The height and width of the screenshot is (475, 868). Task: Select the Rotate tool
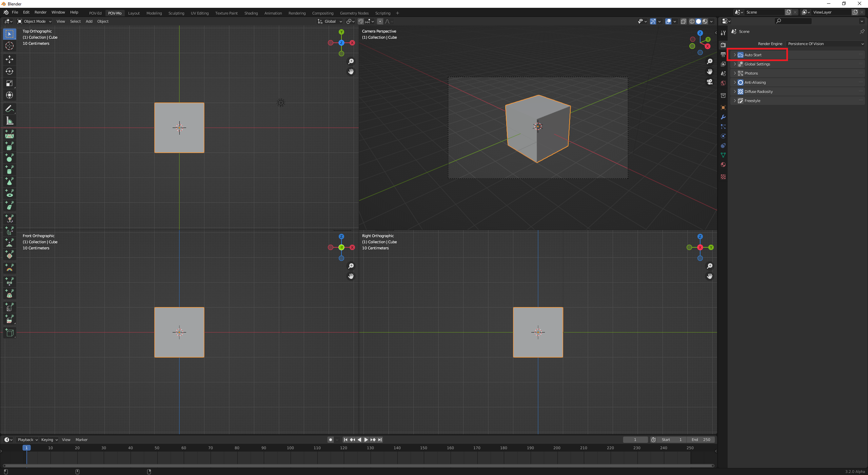(x=9, y=71)
